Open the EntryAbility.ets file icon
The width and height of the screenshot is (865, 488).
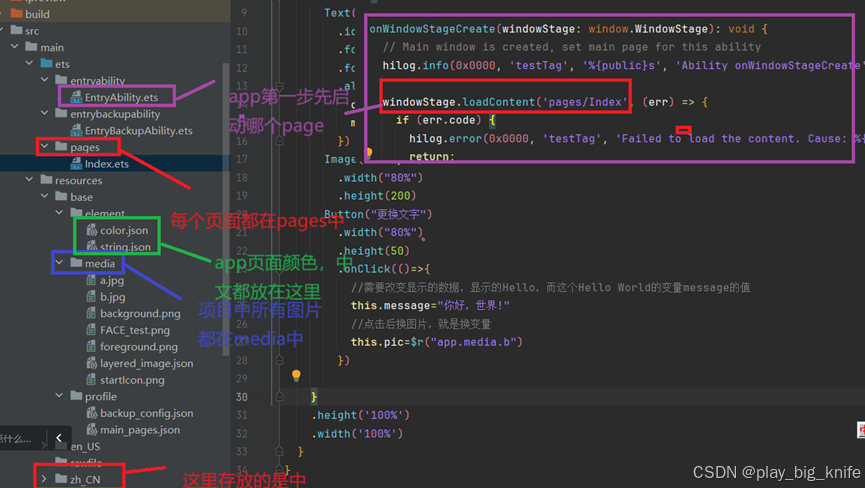coord(76,98)
